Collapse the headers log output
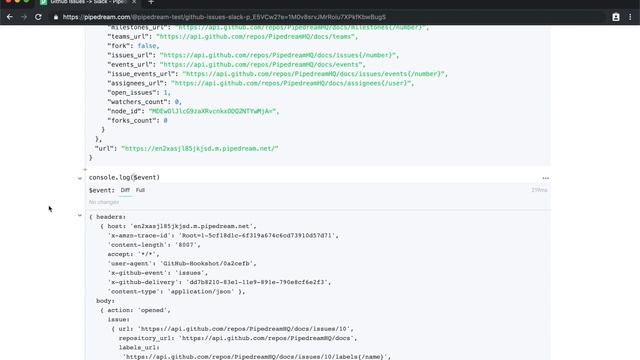The image size is (640, 360). [80, 215]
